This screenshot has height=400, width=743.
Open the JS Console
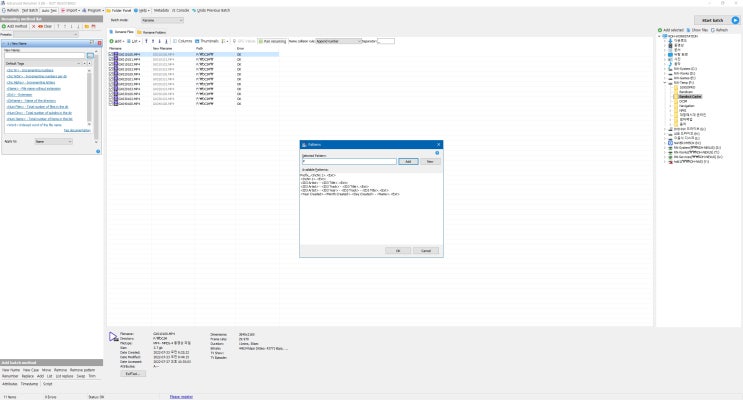(180, 10)
